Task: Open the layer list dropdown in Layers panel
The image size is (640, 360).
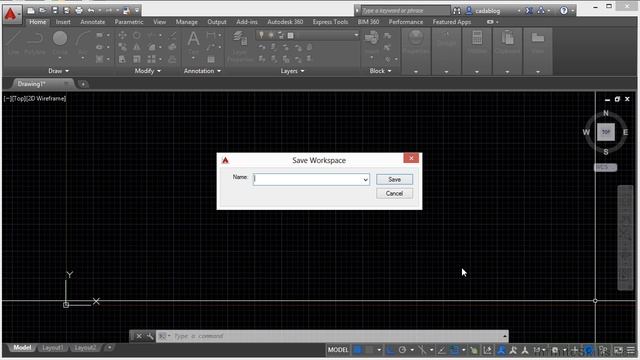Action: [x=356, y=36]
